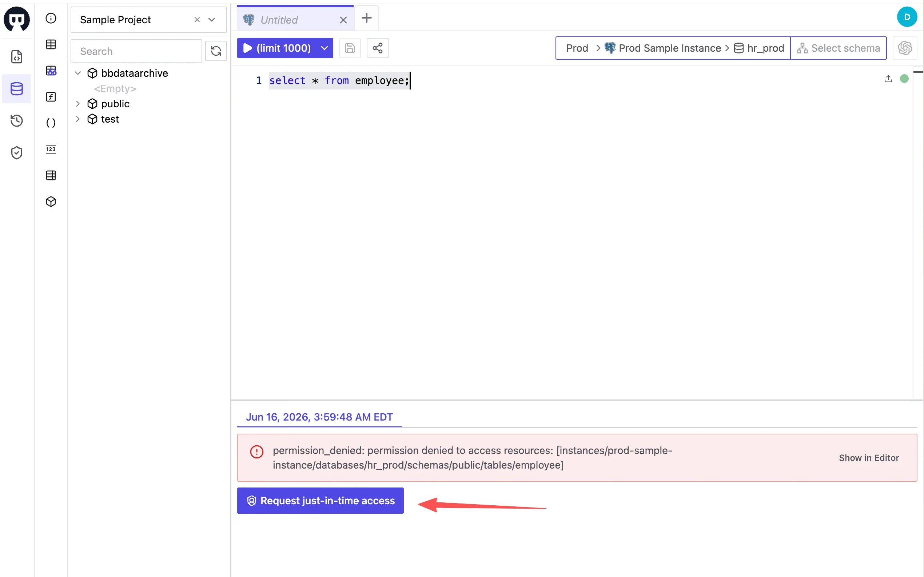
Task: Select the external tables grid icon
Action: pos(51,175)
